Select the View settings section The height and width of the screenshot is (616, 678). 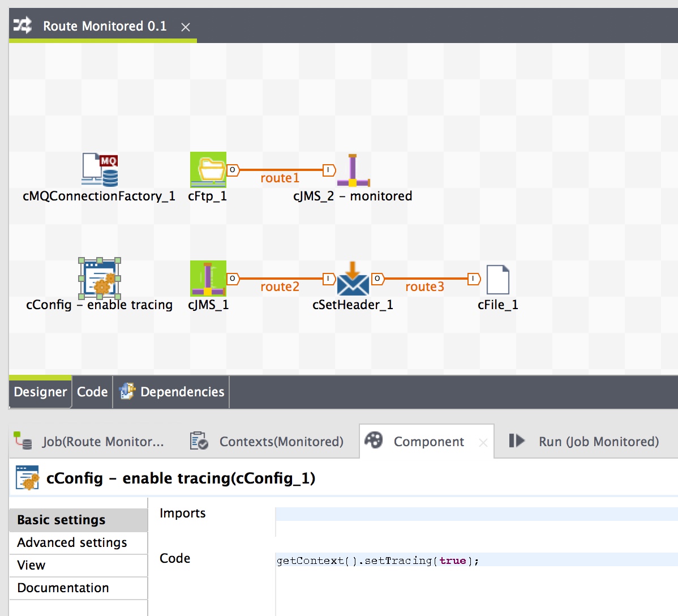(31, 565)
